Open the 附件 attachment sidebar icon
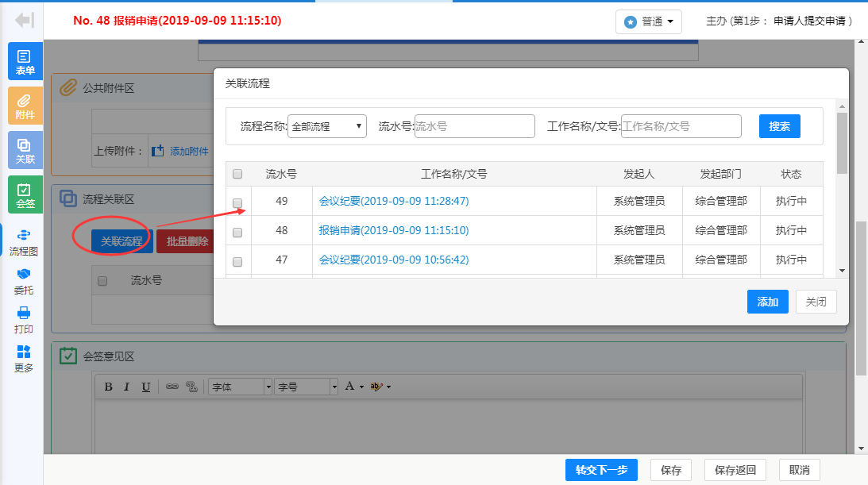This screenshot has height=485, width=868. point(25,106)
